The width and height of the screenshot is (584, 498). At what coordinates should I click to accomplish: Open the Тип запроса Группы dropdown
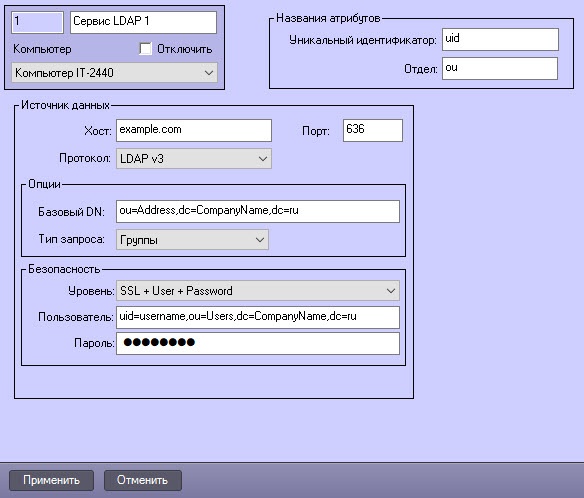(192, 240)
